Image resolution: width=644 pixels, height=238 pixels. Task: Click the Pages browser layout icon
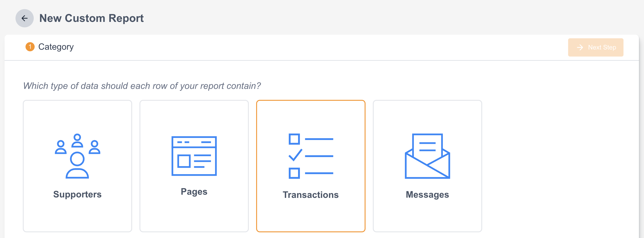click(194, 156)
